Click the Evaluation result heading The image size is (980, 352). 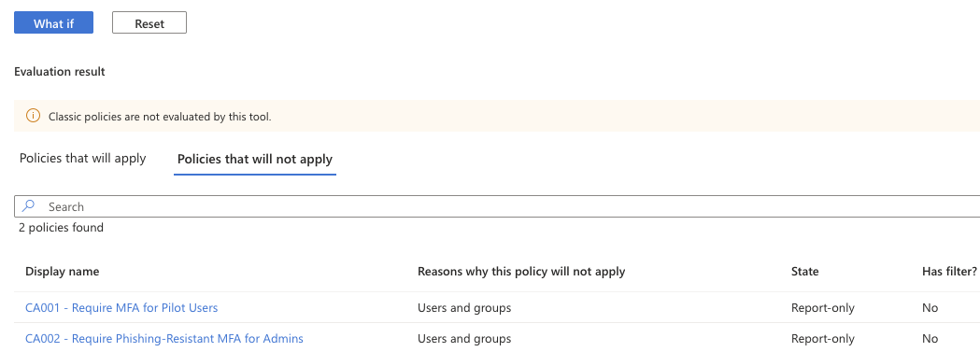[x=60, y=72]
